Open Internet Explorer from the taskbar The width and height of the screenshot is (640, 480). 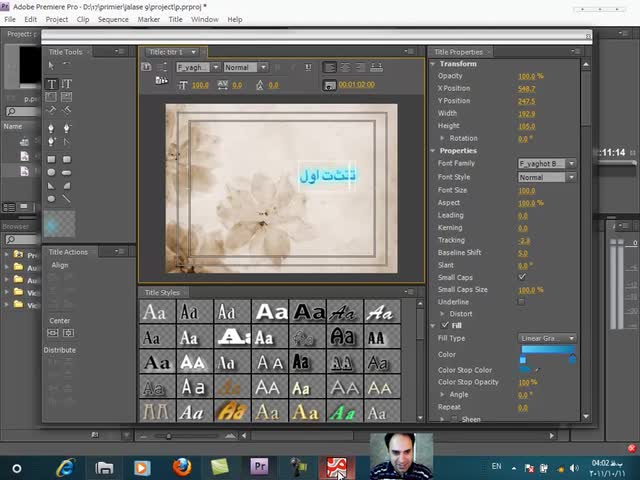tap(66, 467)
